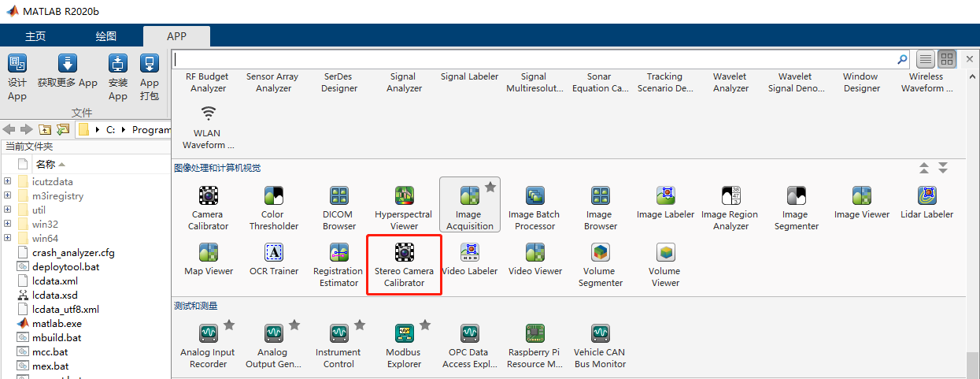This screenshot has width=980, height=379.
Task: Launch Hyperspectral Viewer app
Action: tap(404, 206)
